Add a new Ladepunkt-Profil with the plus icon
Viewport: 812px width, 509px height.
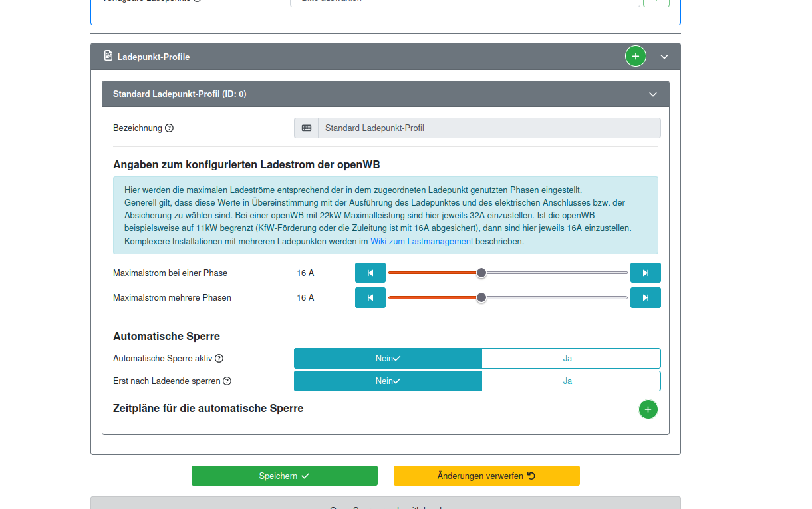[635, 57]
